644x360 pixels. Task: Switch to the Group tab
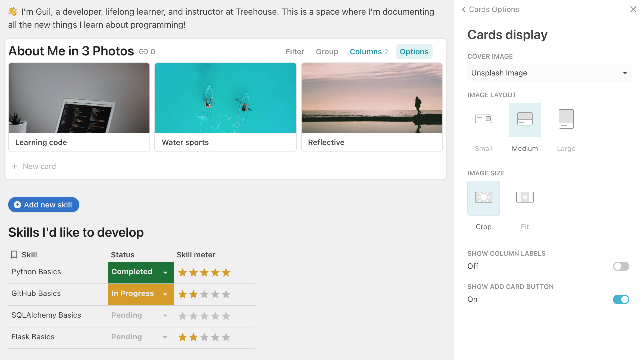326,52
